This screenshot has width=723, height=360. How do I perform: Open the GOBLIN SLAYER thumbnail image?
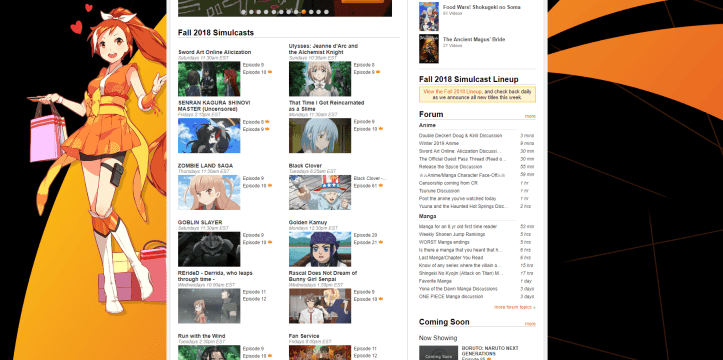(x=209, y=249)
